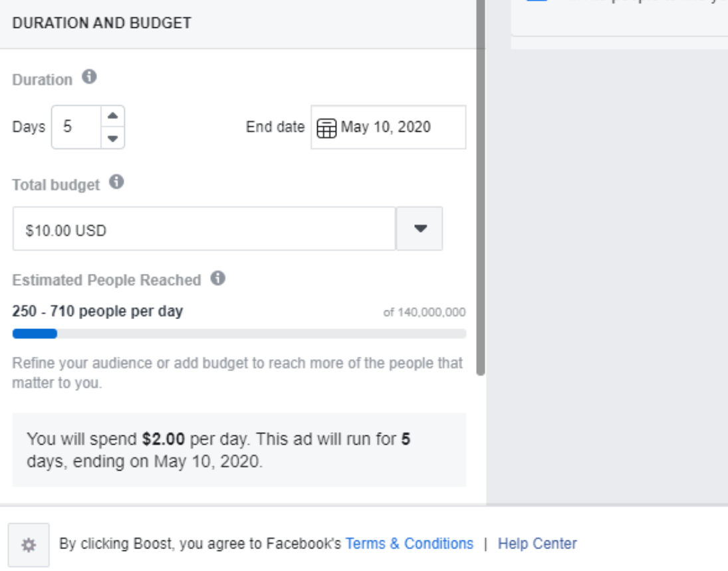Toggle the blue checkbox at the top right
Screen dimensions: 728x571
click(536, 1)
